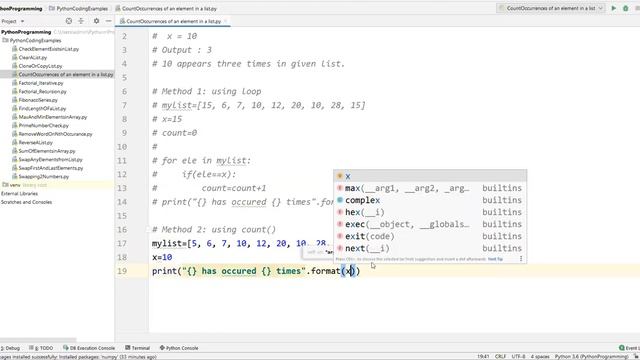The height and width of the screenshot is (360, 640).
Task: Close the CountOccurrences editor tab
Action: [x=225, y=21]
